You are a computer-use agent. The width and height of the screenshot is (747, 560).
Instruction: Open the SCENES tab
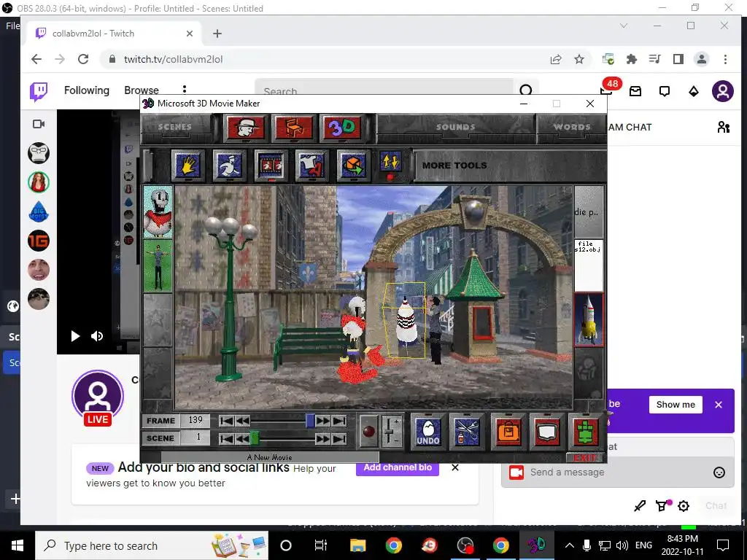click(x=174, y=127)
